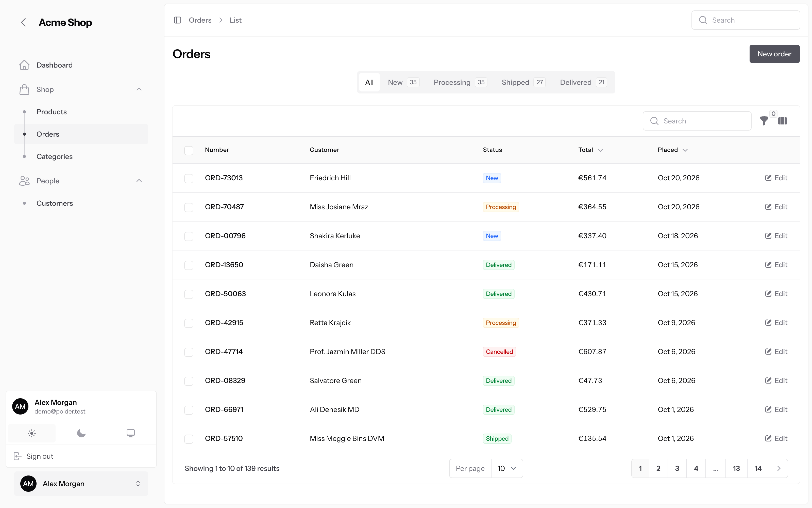Screen dimensions: 812x508
Task: Select the checkbox for ORD-66971
Action: 189,410
